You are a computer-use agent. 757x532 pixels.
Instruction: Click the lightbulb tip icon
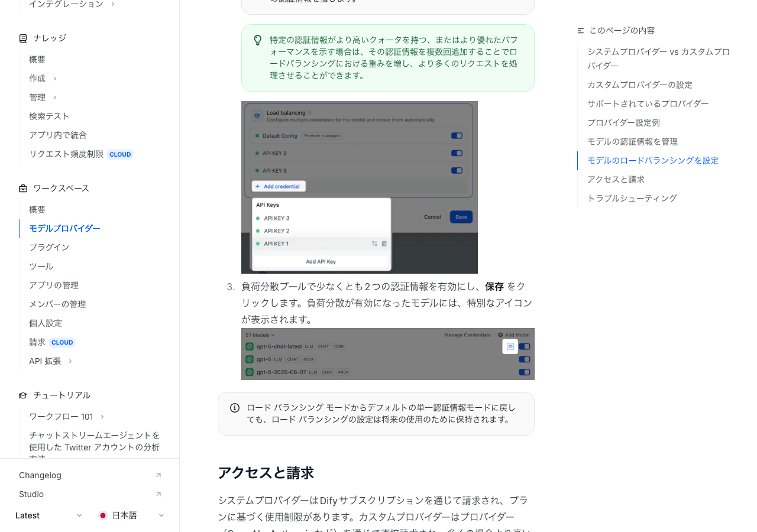pos(258,40)
